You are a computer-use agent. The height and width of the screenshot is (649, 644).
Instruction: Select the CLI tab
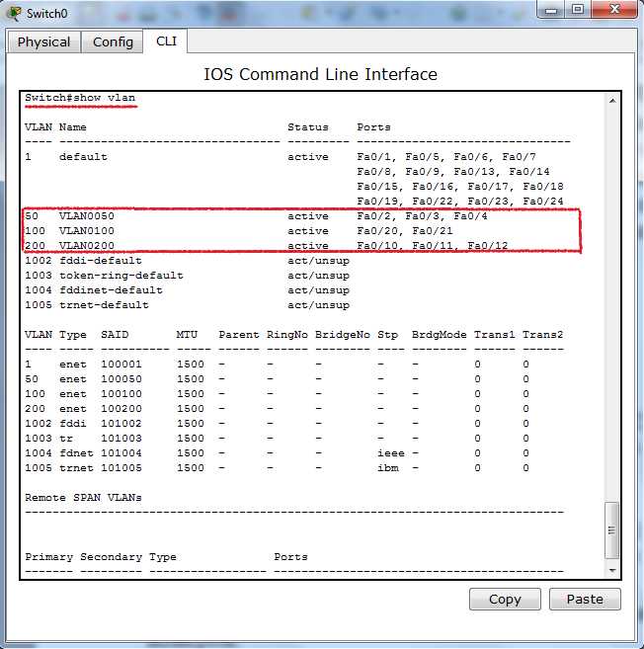pos(165,41)
